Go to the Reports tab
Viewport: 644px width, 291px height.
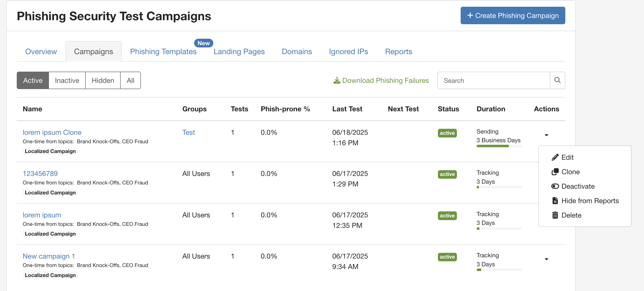pos(398,52)
